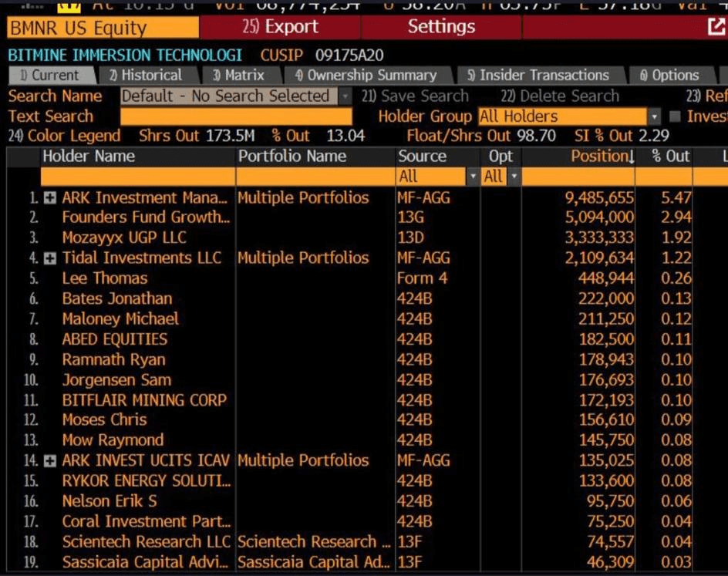Click the Position filter field

click(578, 177)
